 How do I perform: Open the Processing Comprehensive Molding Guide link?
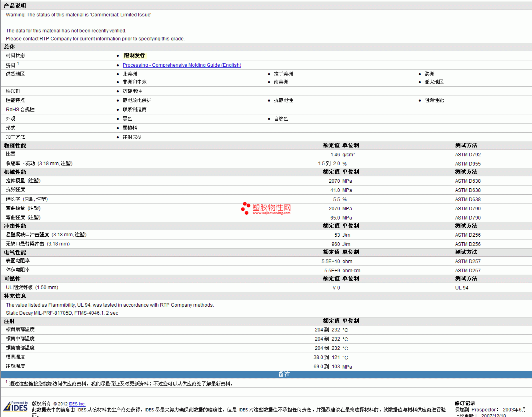[x=182, y=65]
